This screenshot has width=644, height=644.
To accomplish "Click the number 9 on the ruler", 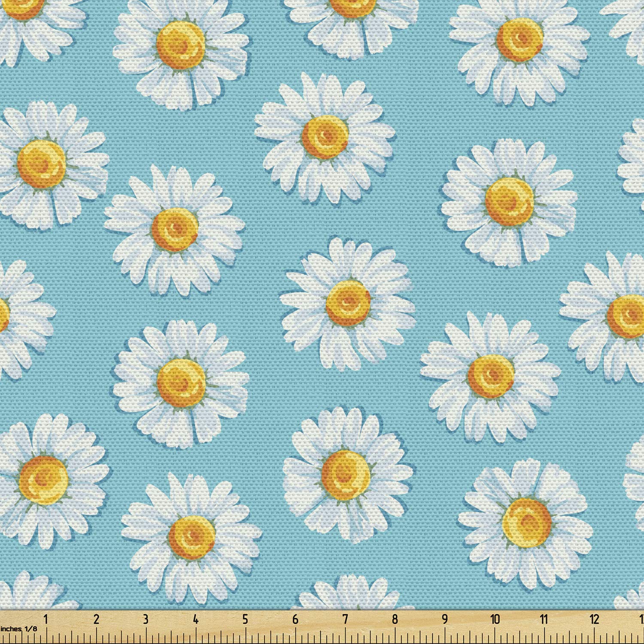I will (445, 619).
